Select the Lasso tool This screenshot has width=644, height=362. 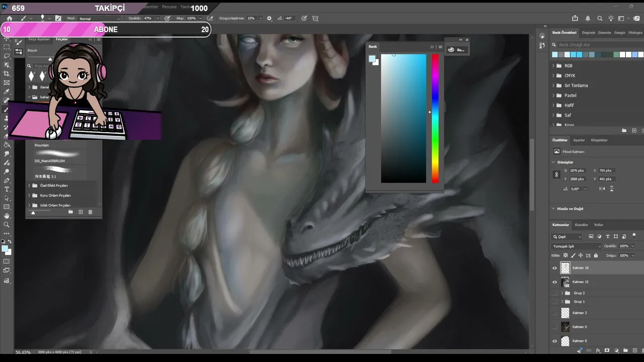(x=7, y=56)
